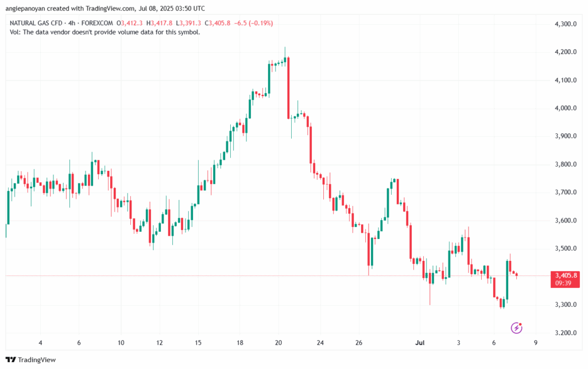Viewport: 588px width, 369px height.
Task: Click the −6.5 (−0.19%) change value
Action: (x=255, y=23)
